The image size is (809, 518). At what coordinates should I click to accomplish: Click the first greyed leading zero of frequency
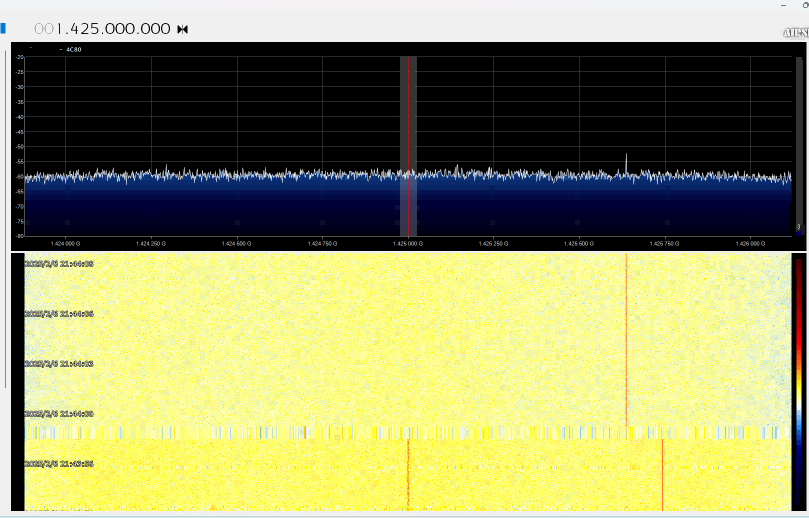pyautogui.click(x=39, y=29)
